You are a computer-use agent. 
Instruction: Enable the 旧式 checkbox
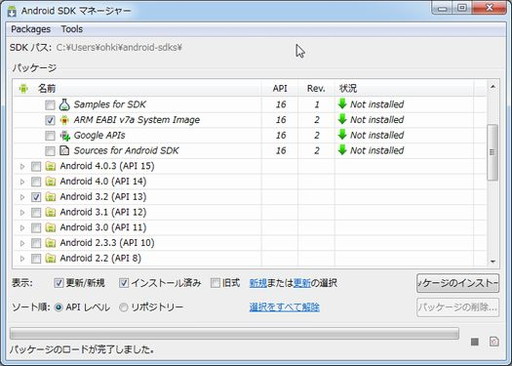tap(215, 283)
